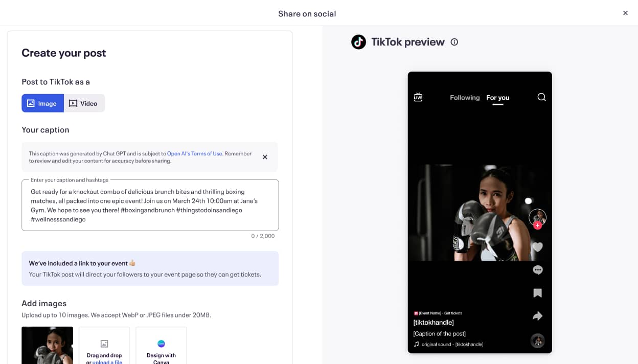
Task: Select Image as the post type
Action: [42, 103]
